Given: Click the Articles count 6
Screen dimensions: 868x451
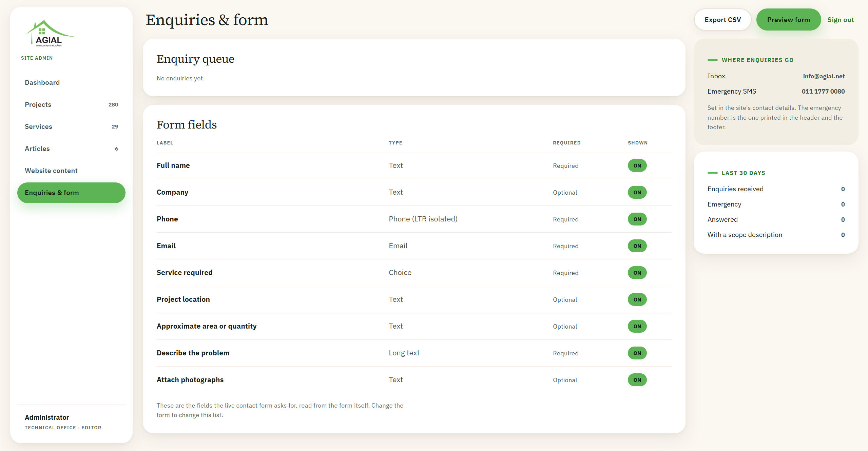Looking at the screenshot, I should (116, 149).
